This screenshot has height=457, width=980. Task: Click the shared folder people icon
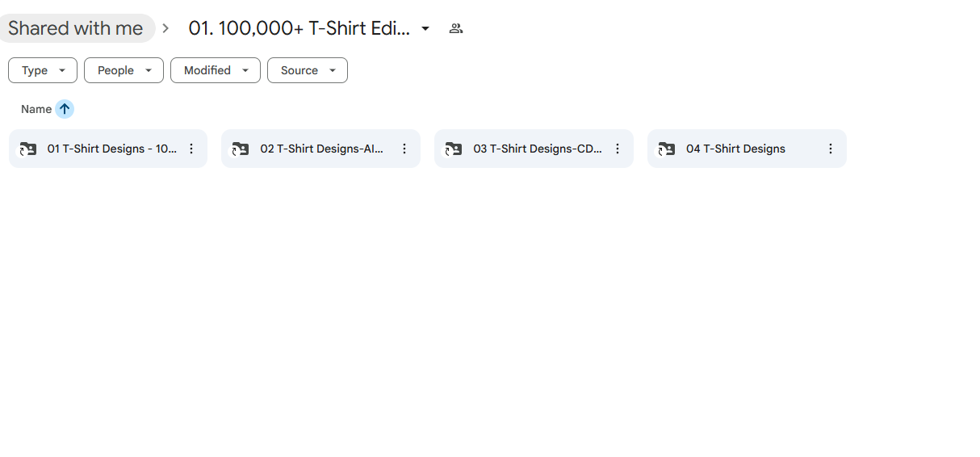456,28
